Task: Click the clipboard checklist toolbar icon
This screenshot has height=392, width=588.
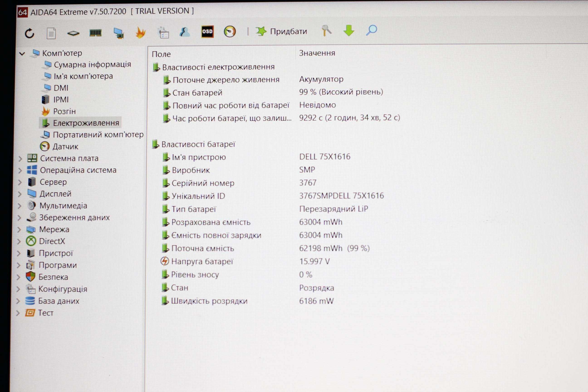Action: 164,32
